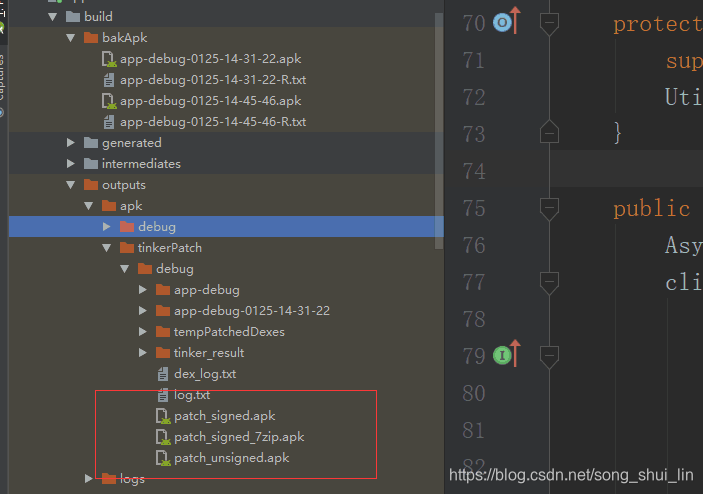Collapse code block at line 75
The image size is (703, 494).
click(x=549, y=208)
